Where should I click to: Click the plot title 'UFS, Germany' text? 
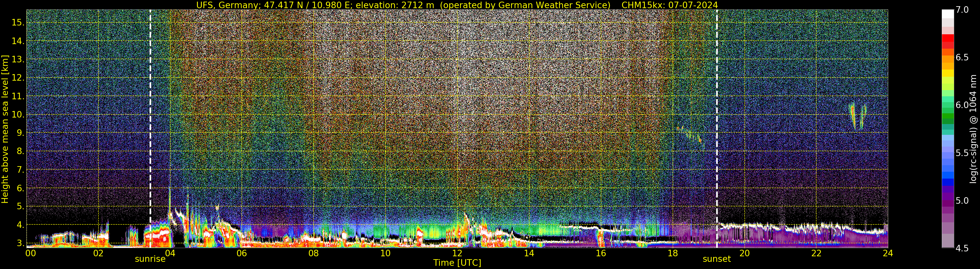pos(227,5)
